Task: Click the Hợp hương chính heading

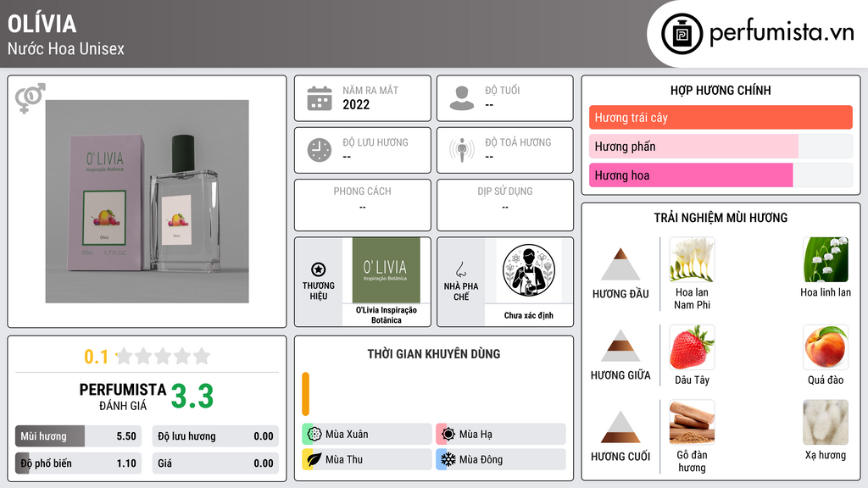Action: tap(721, 90)
